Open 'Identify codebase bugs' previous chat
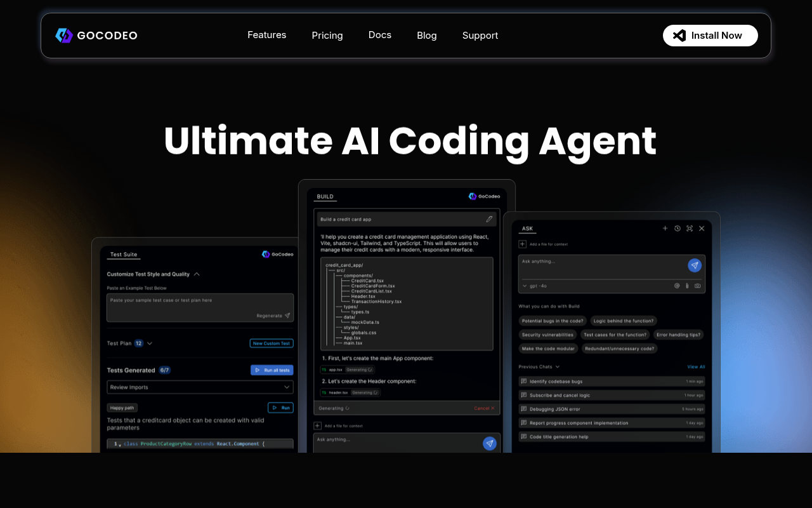This screenshot has width=812, height=508. (612, 381)
